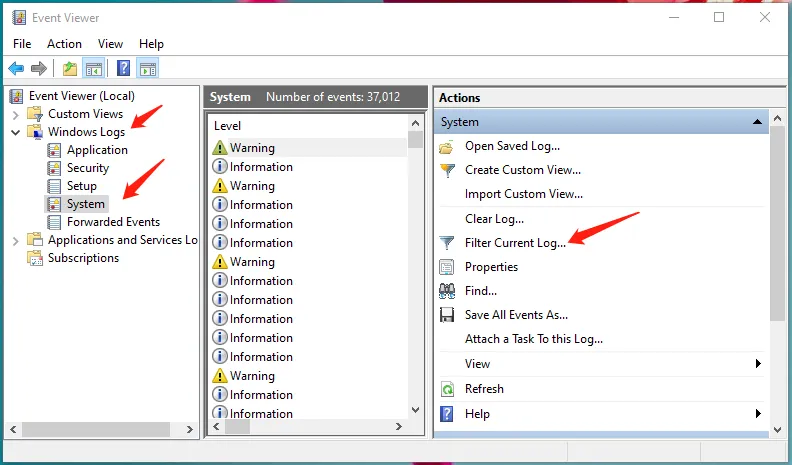Click the Actions pane scroll-down arrow
The image size is (792, 465).
778,430
